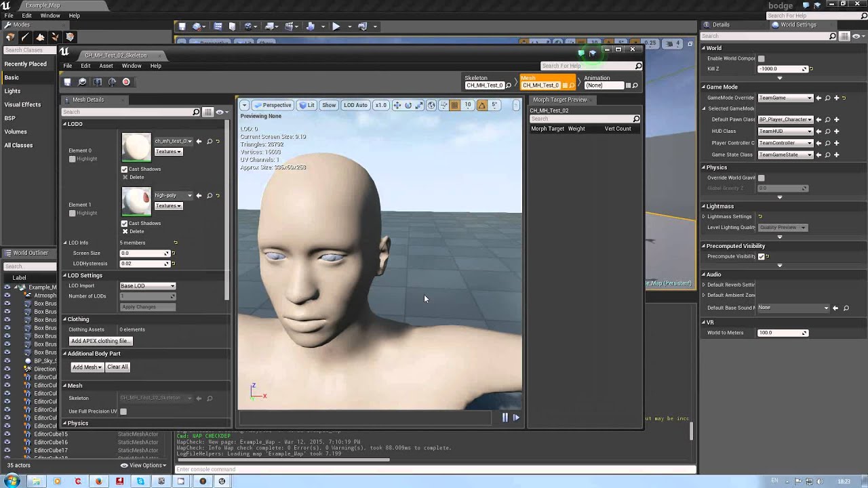Check the Use Full Precision UV box
Screen dimensions: 868x488
123,411
